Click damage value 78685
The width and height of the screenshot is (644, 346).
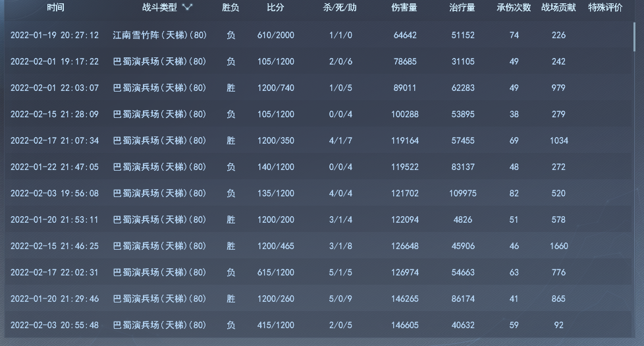click(x=405, y=62)
